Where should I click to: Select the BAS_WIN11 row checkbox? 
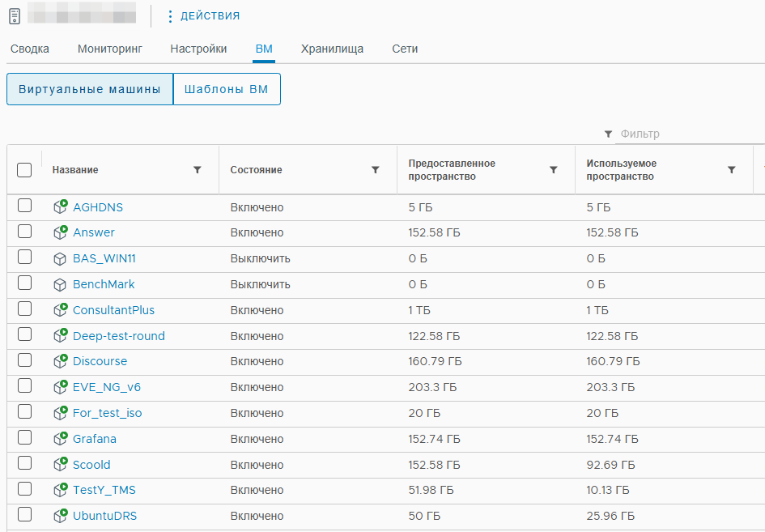point(24,257)
